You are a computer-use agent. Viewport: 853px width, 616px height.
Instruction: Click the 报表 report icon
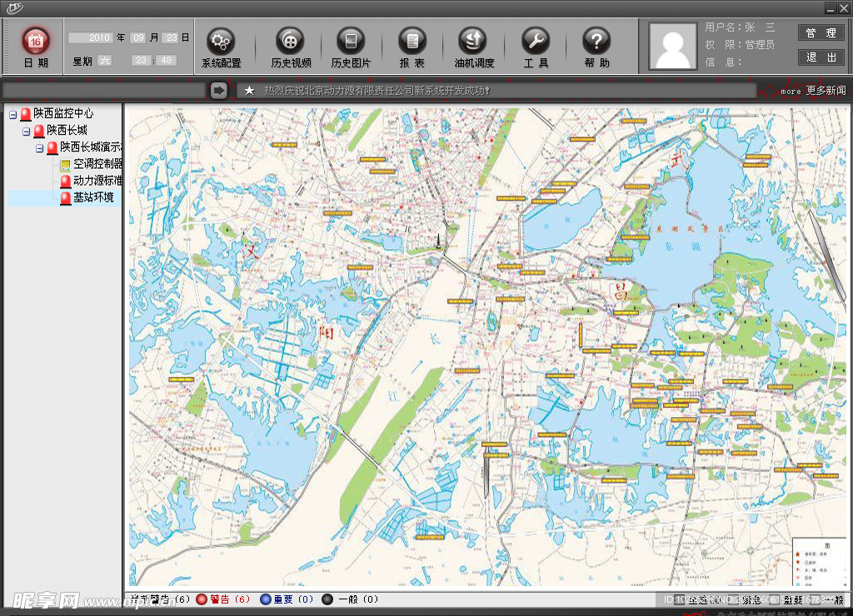(x=412, y=41)
